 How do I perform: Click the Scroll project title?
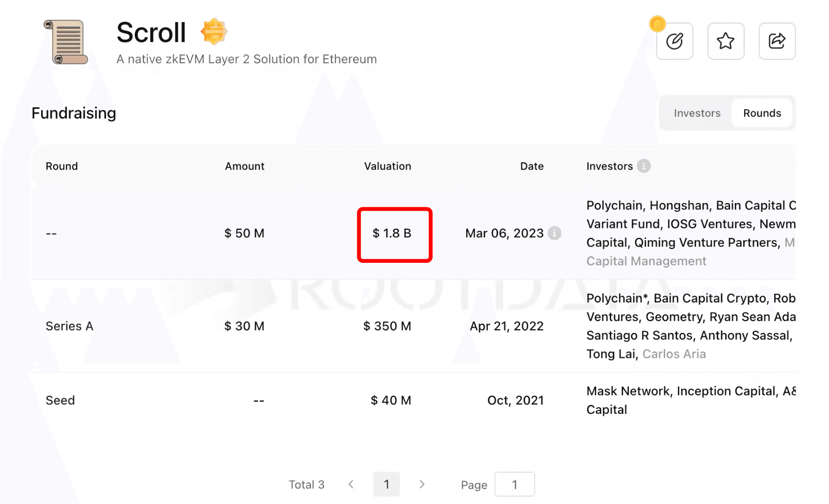[x=151, y=33]
